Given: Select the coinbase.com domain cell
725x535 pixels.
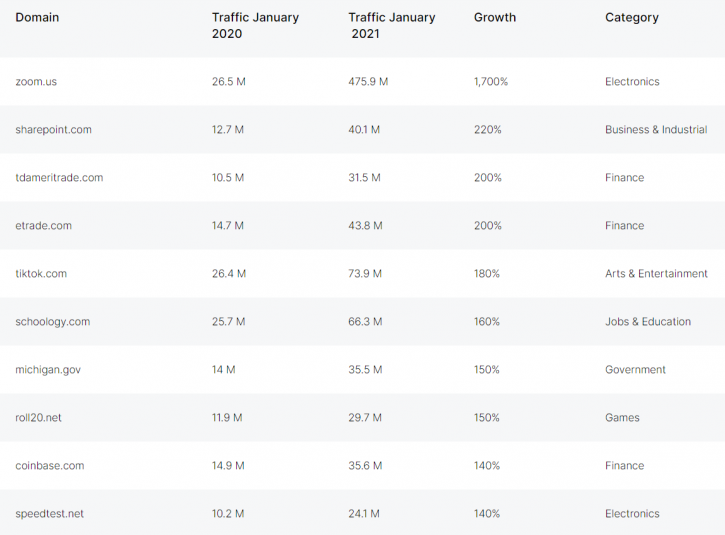Looking at the screenshot, I should (50, 466).
